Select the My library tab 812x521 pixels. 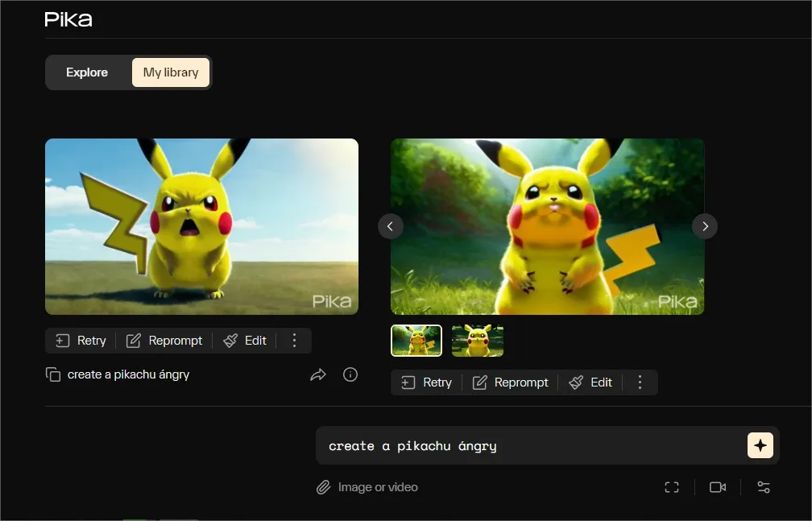click(171, 72)
